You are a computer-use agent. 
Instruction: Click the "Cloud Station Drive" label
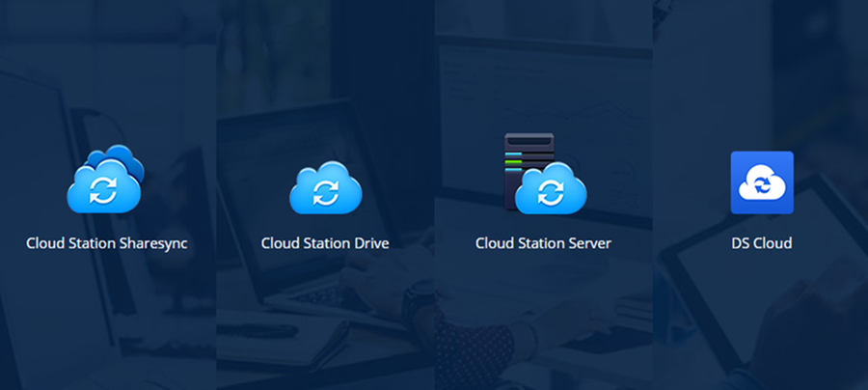325,243
